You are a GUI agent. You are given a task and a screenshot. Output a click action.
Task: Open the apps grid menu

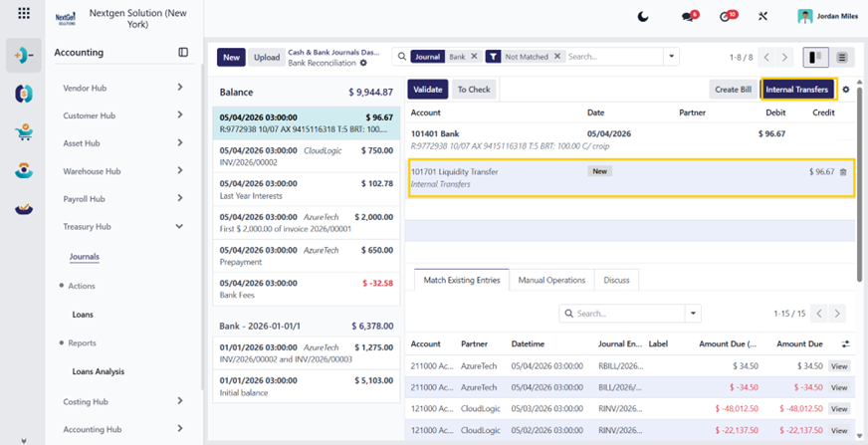[x=24, y=13]
